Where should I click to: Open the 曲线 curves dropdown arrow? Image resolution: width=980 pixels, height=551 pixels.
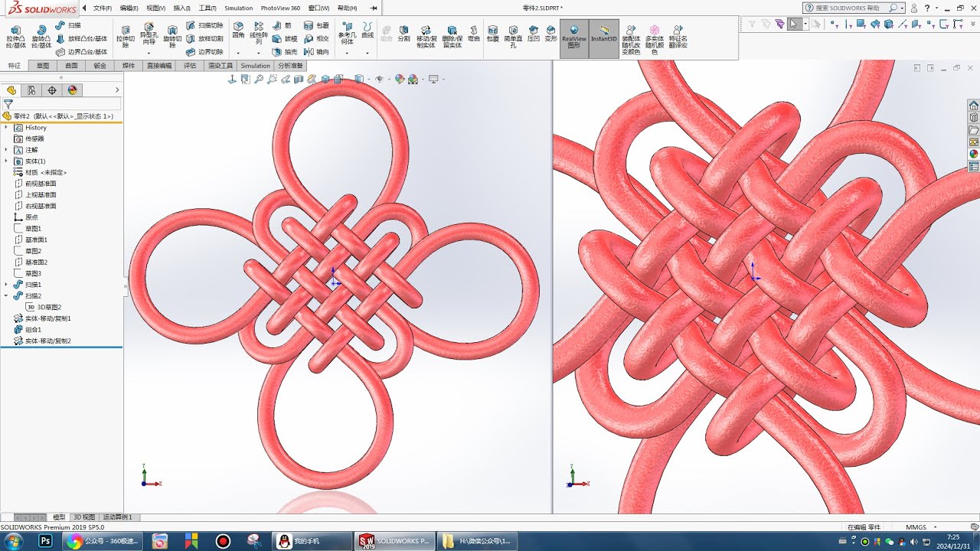point(367,53)
